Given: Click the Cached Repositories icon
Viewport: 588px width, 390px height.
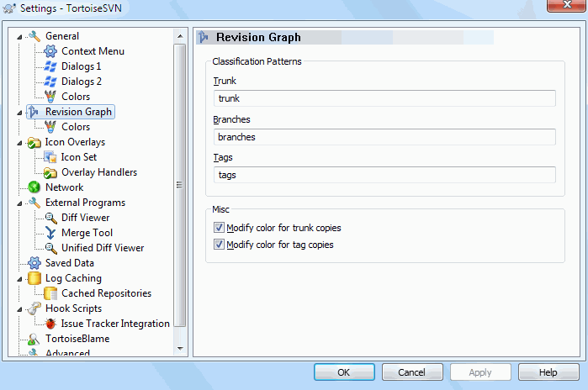Looking at the screenshot, I should coord(50,293).
